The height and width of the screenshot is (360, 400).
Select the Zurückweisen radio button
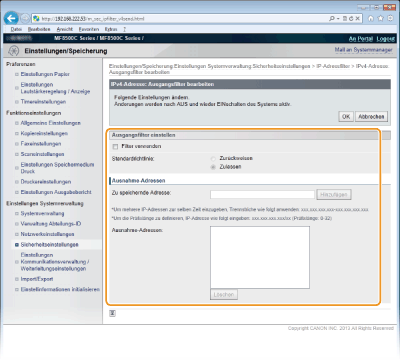tap(213, 159)
